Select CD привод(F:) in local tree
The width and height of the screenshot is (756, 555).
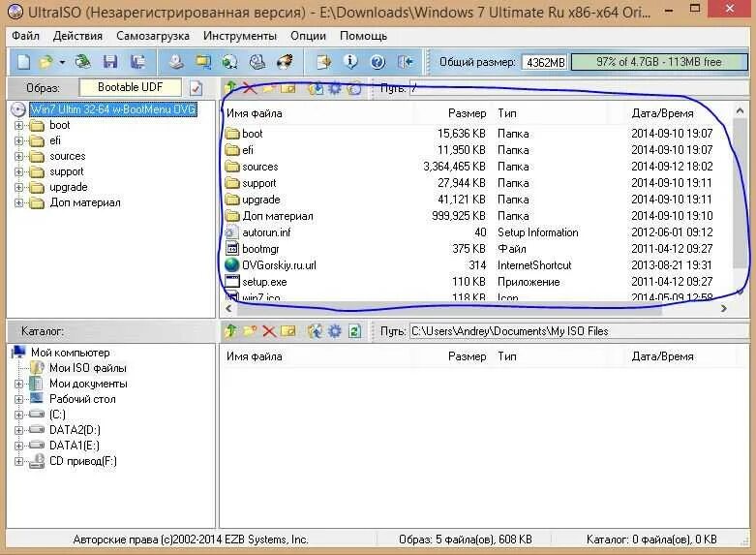[x=83, y=461]
